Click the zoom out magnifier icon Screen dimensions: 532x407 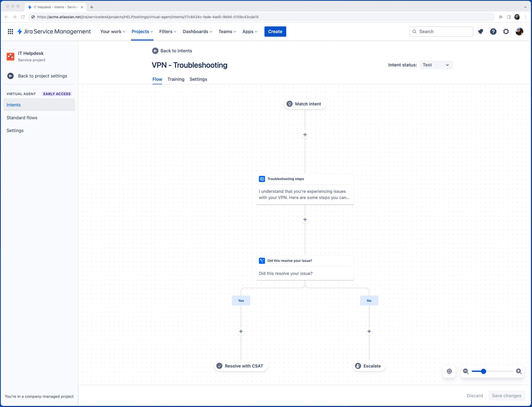pos(466,371)
